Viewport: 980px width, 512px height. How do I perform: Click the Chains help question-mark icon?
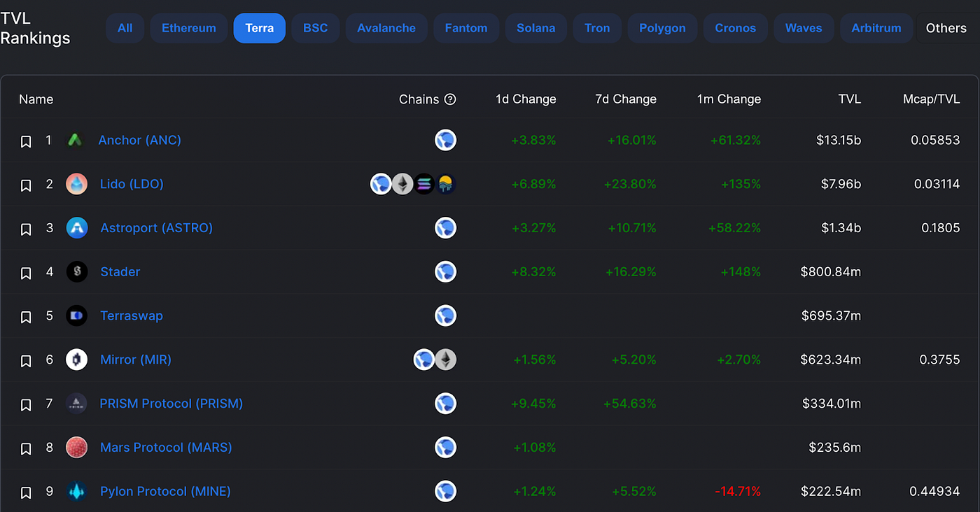450,99
